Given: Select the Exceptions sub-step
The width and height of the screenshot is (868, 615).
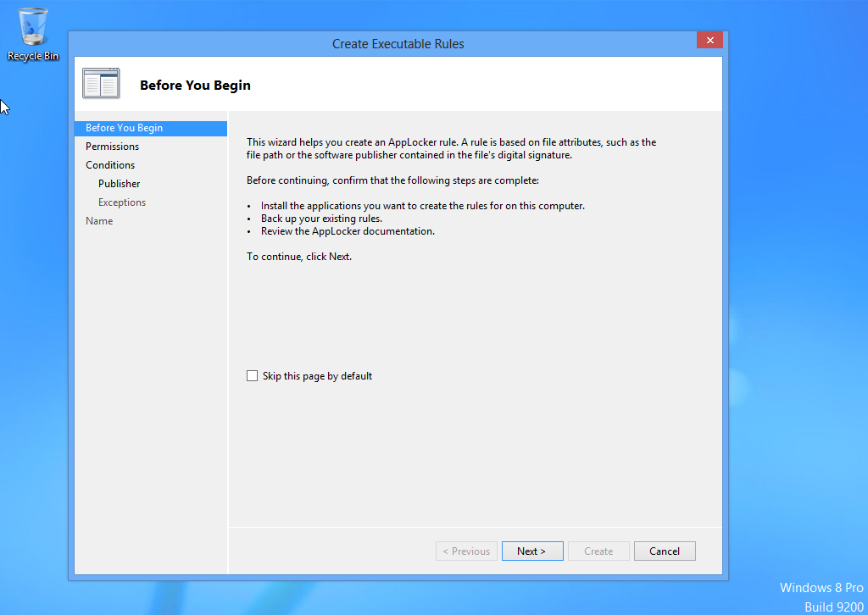Looking at the screenshot, I should coord(121,202).
